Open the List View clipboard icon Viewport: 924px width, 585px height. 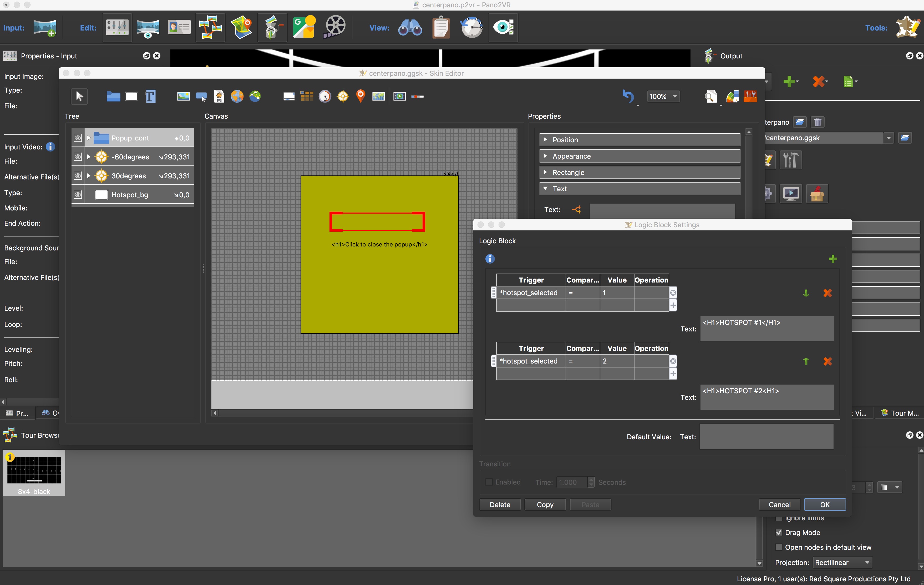(441, 28)
